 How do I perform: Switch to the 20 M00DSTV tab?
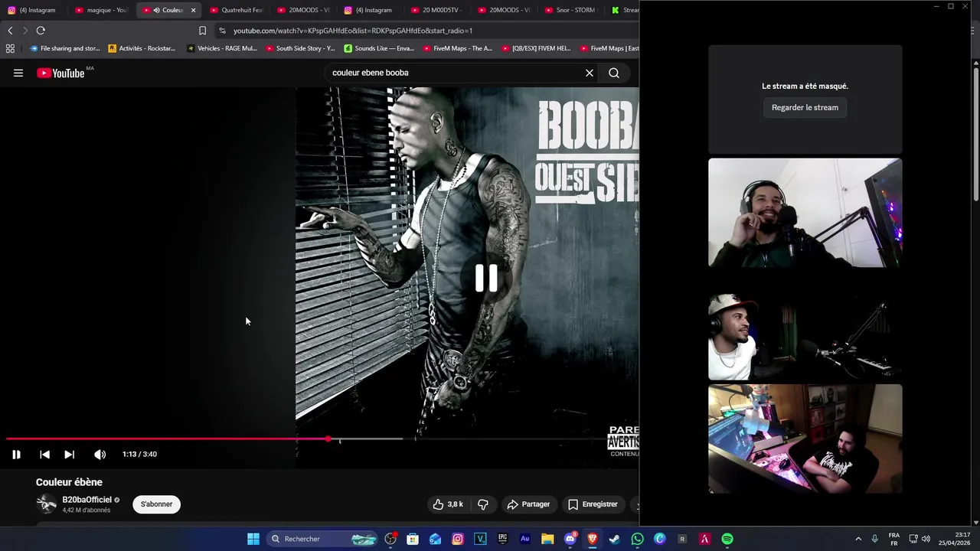[436, 10]
